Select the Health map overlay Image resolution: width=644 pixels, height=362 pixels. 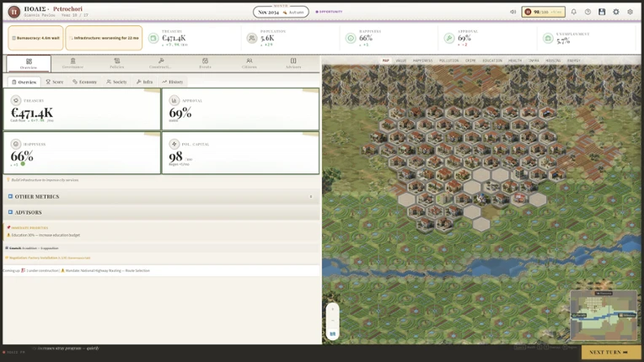(x=515, y=61)
